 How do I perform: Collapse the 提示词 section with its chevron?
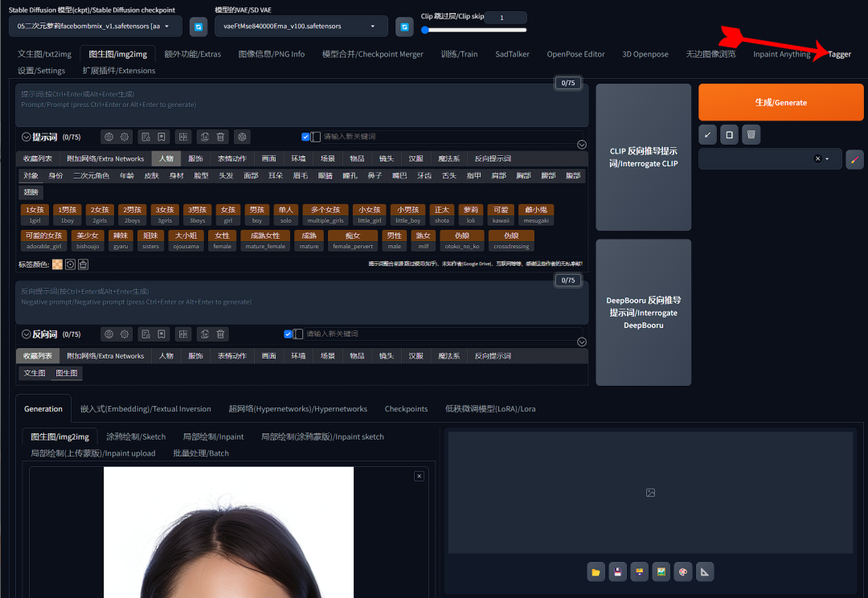click(x=26, y=137)
